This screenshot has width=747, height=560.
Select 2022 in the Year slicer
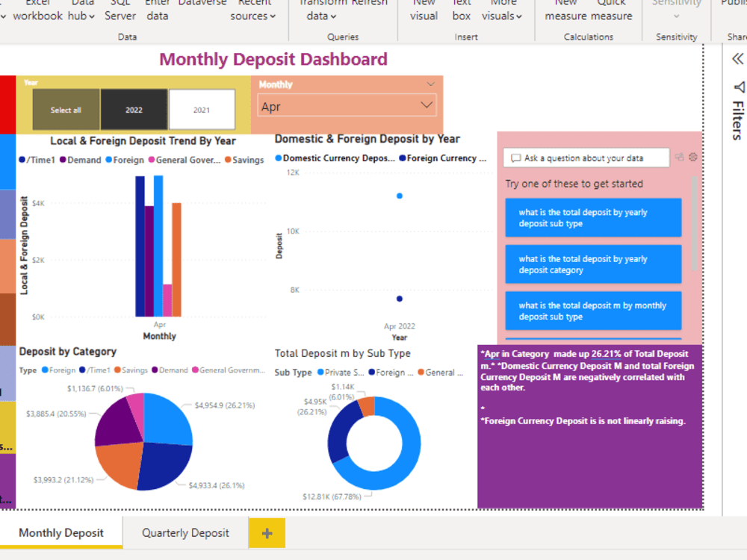click(x=134, y=109)
